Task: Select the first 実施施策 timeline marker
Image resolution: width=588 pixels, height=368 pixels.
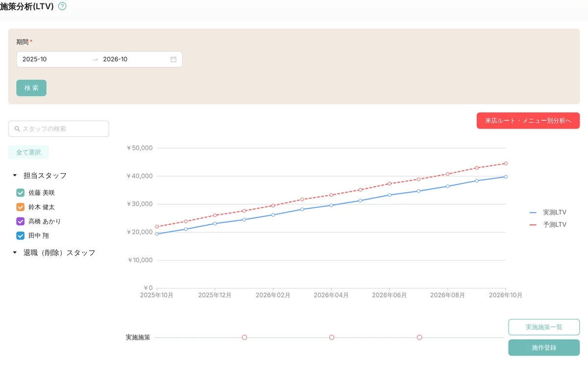Action: (245, 338)
